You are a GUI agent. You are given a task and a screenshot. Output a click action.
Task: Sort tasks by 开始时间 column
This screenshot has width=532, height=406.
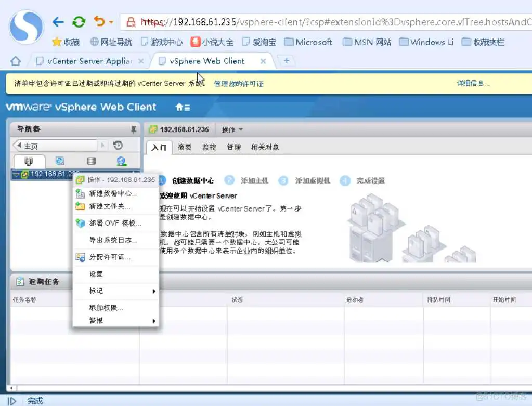504,300
